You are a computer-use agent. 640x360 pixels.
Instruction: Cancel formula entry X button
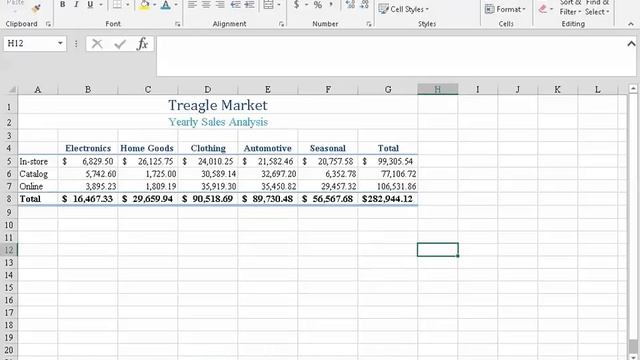[97, 44]
